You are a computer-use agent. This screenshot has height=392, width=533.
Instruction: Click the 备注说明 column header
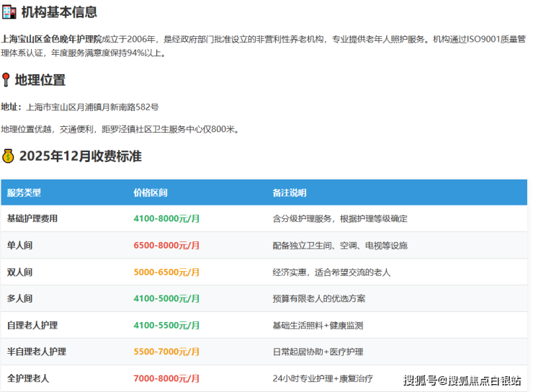[x=289, y=193]
